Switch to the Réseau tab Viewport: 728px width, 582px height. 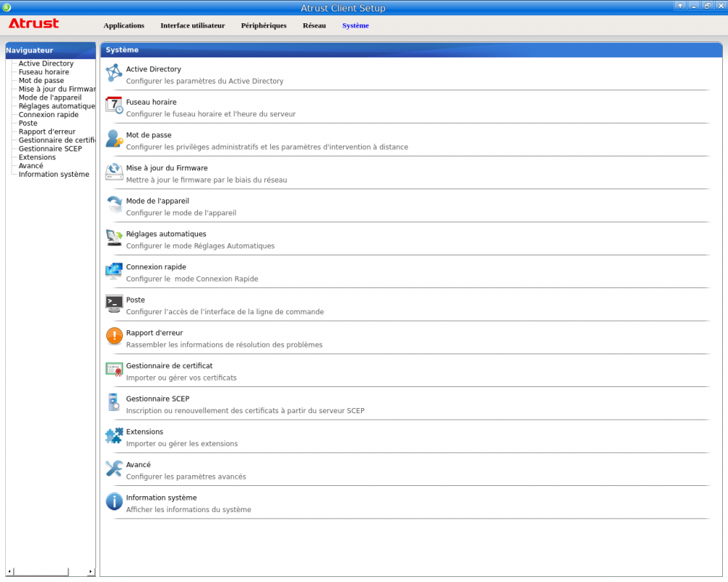tap(314, 25)
